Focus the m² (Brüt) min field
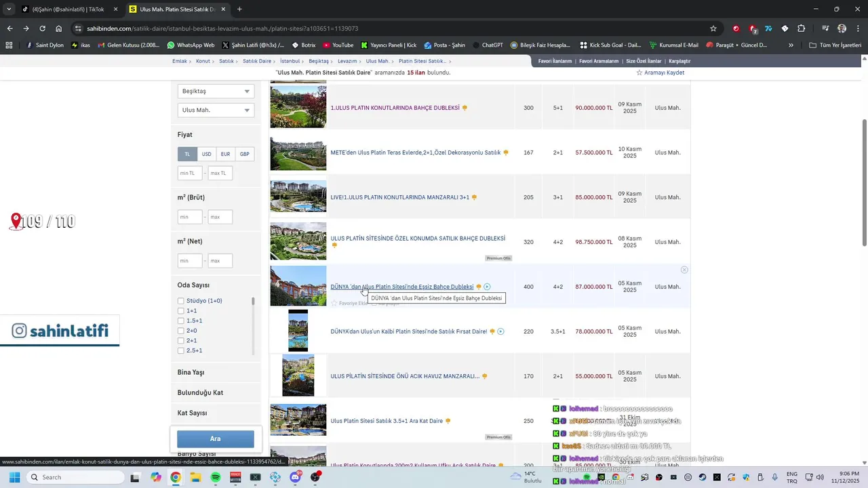This screenshot has height=488, width=868. click(190, 217)
